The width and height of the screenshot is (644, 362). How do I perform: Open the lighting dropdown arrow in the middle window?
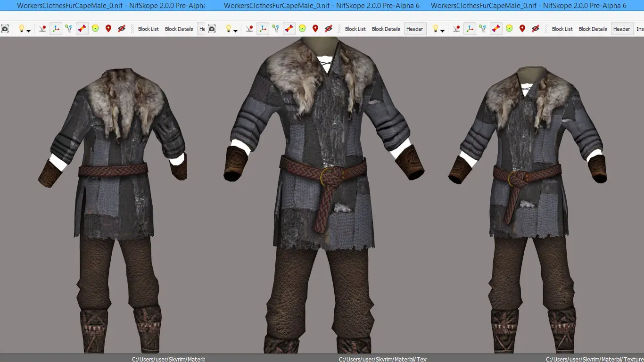236,31
